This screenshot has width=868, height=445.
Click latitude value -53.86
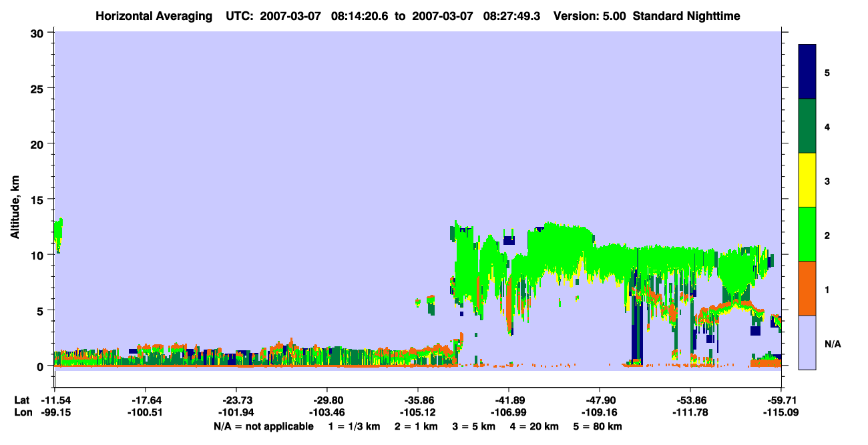coord(690,400)
